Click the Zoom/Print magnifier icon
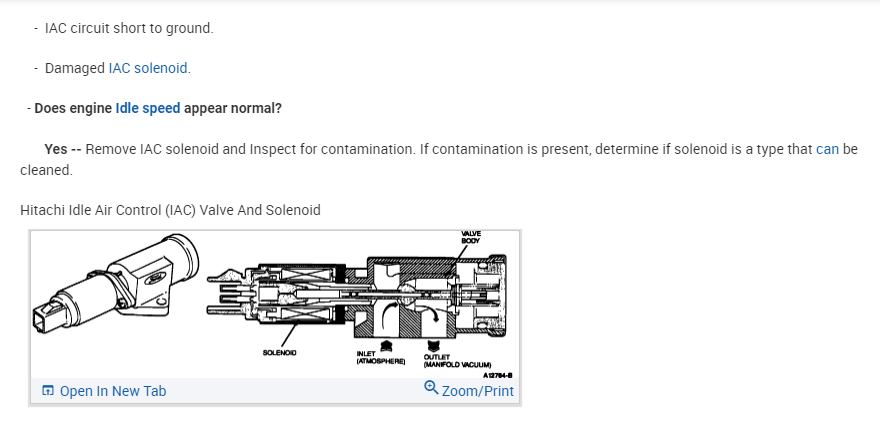 (x=431, y=388)
